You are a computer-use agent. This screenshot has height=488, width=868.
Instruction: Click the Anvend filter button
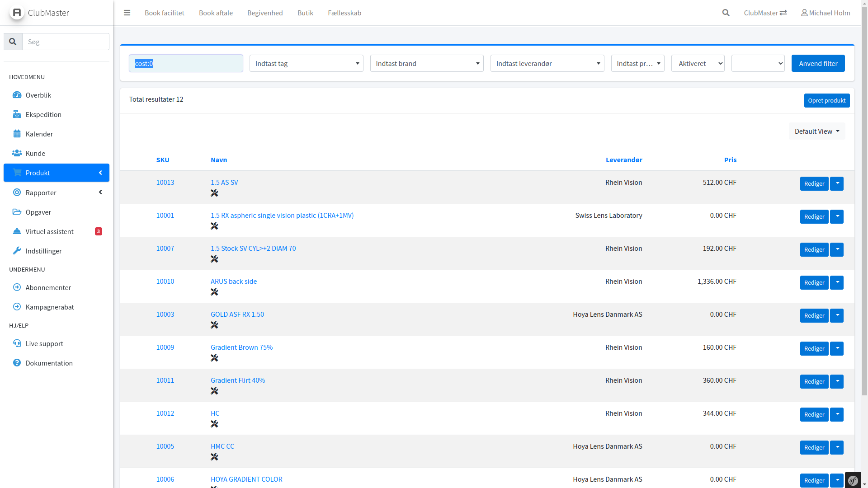[x=818, y=63]
